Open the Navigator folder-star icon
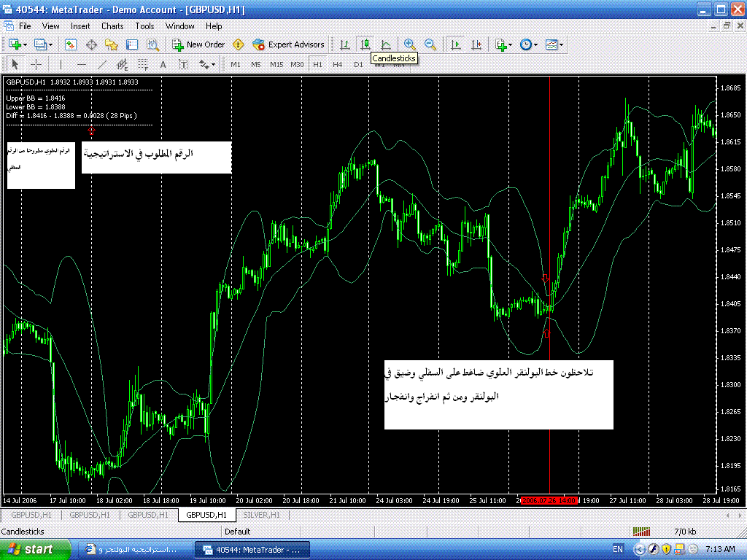 tap(112, 44)
